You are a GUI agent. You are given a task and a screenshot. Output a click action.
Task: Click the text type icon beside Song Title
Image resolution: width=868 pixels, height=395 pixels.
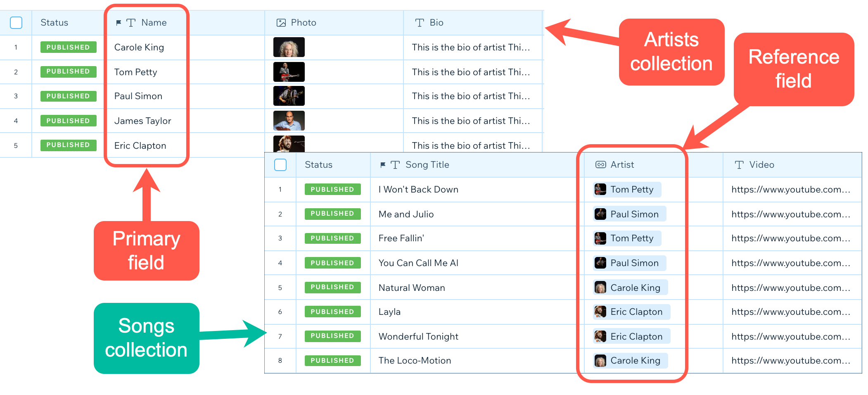click(395, 164)
